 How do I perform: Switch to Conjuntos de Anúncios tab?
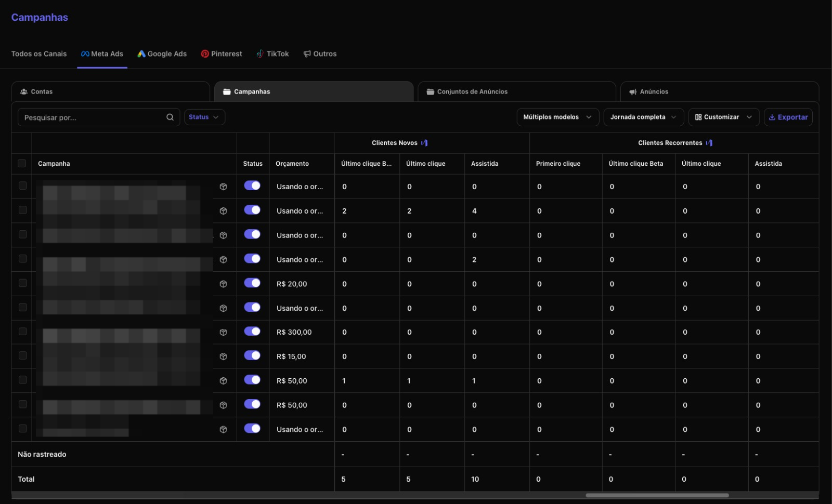coord(517,91)
